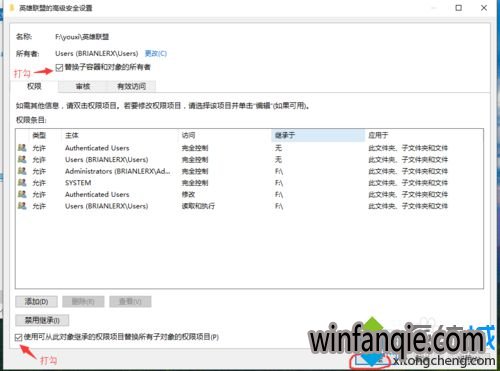Click the greyed 查看(V) button
This screenshot has height=371, width=500.
(130, 302)
